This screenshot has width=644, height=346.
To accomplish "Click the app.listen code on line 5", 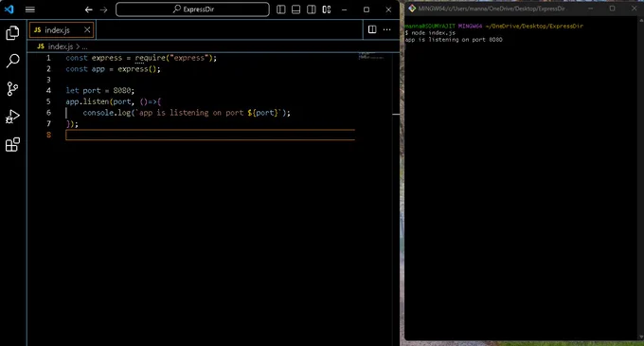I will pos(114,101).
